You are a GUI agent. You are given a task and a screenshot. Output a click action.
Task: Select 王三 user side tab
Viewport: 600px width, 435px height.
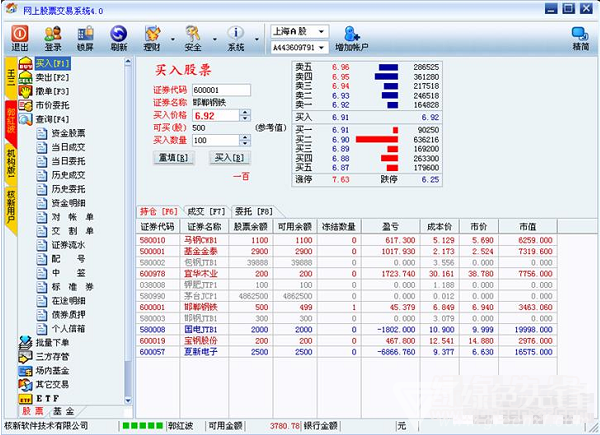[11, 78]
